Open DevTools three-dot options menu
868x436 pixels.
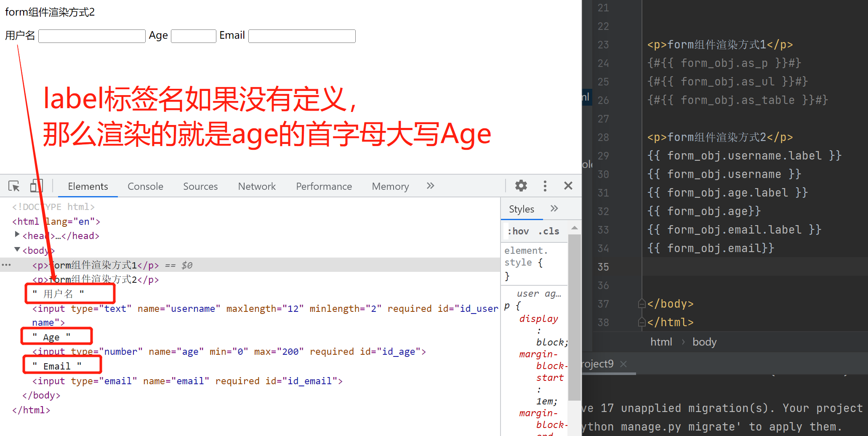click(545, 186)
